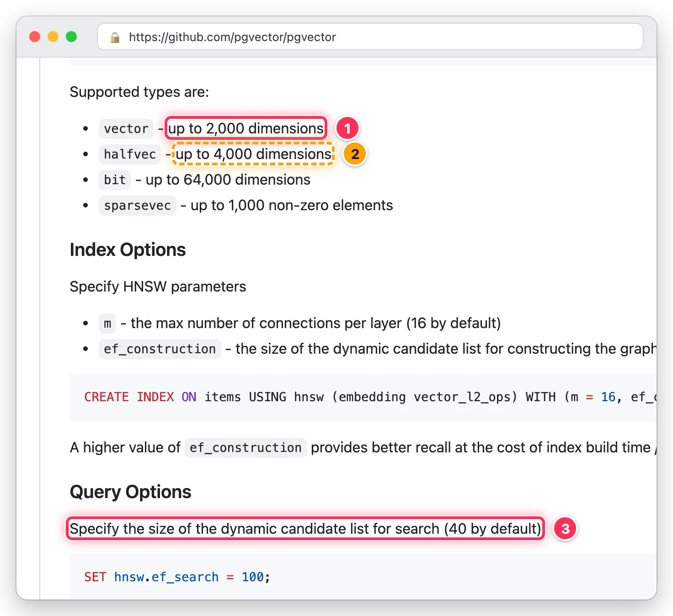Click the 'SET hnsw.ef_search = 100;' code
The width and height of the screenshot is (673, 616).
pos(177,577)
